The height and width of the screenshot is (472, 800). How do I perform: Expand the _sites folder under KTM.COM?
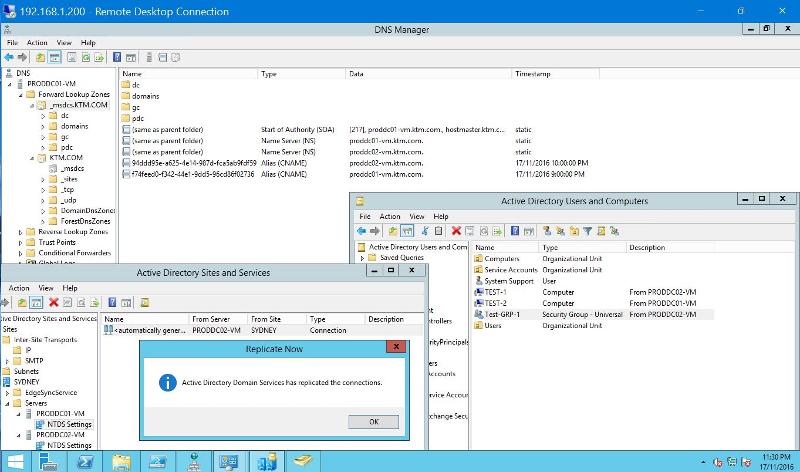click(x=43, y=180)
